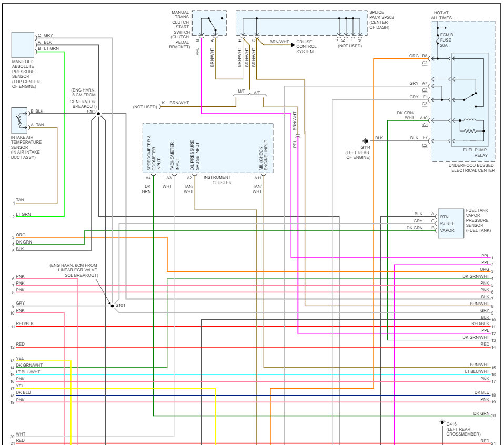
Task: Click the 'OIL PRESSURE GAUGE INPUT' text
Action: (x=195, y=155)
